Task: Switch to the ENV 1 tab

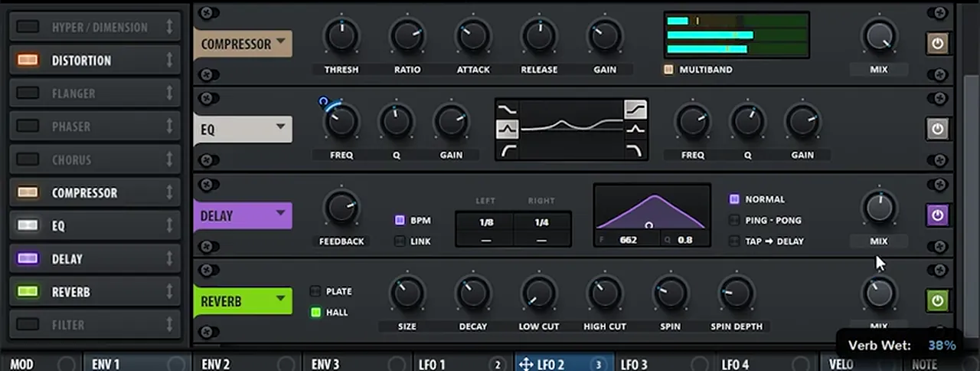Action: point(136,364)
